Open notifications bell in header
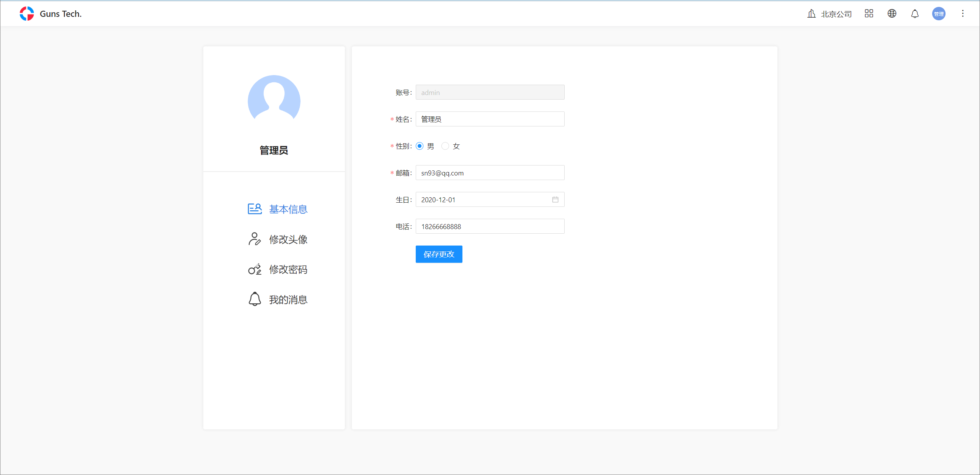Viewport: 980px width, 475px height. [915, 14]
